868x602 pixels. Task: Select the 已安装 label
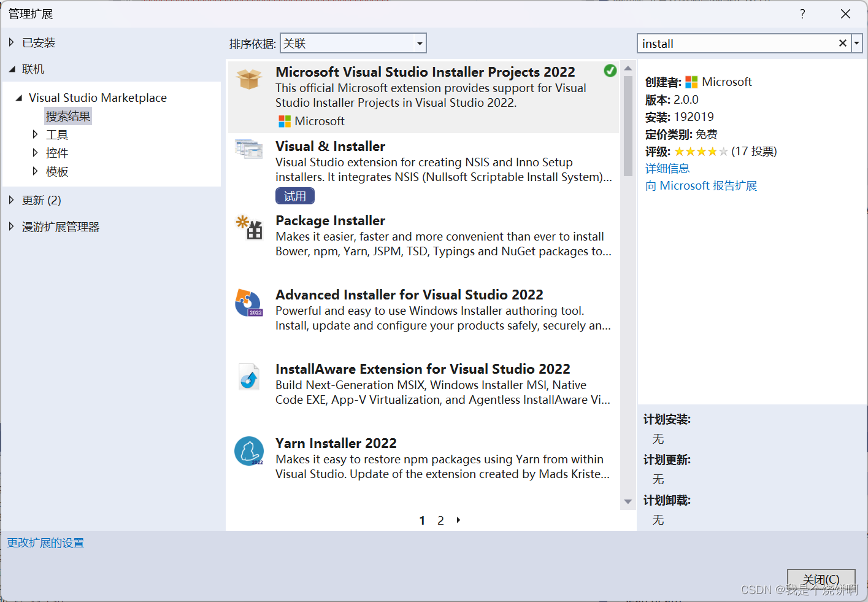(x=39, y=42)
